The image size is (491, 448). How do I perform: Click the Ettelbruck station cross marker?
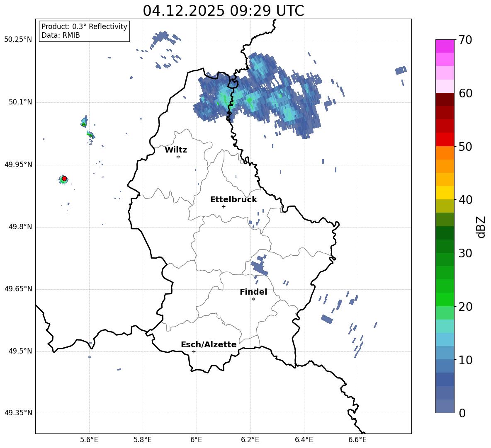tap(224, 206)
